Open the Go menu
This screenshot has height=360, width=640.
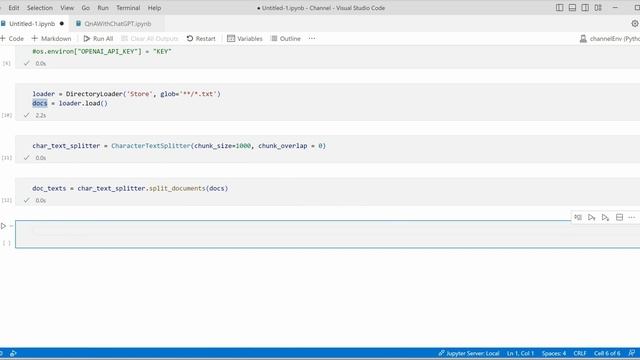[85, 8]
